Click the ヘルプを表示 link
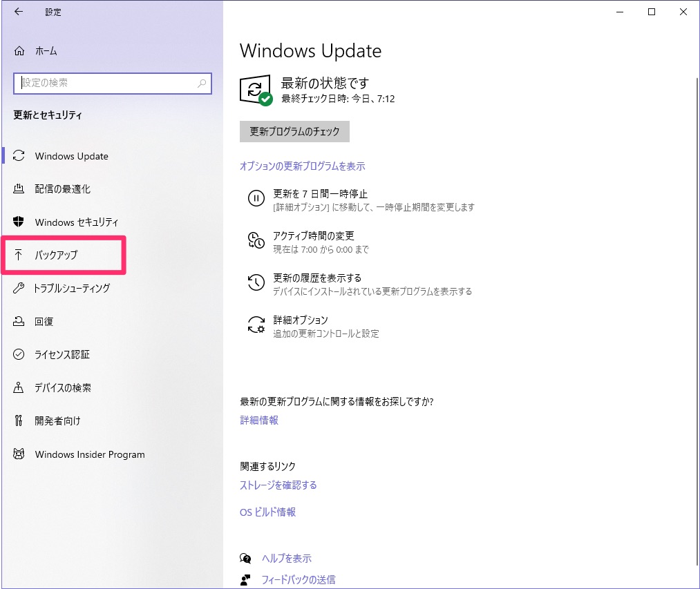 click(286, 558)
